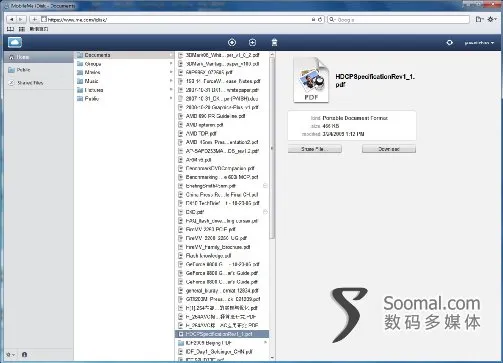
Task: Click the Download button
Action: (389, 149)
